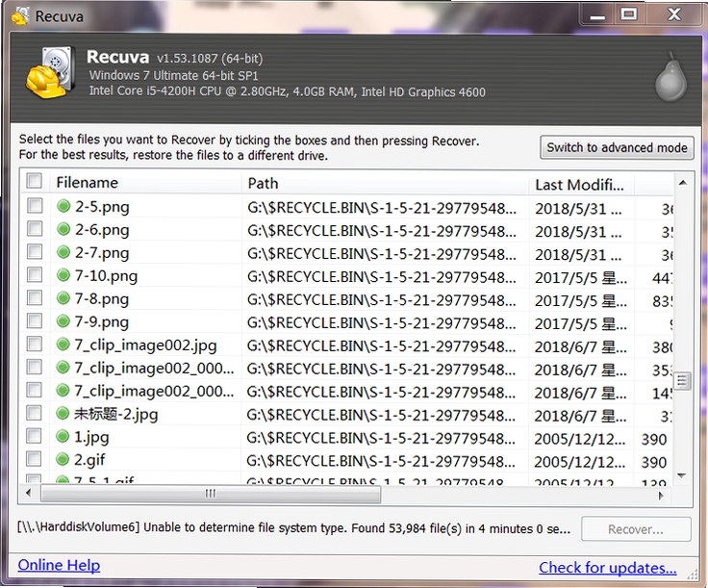708x588 pixels.
Task: Tick the checkbox for 7_clip_image002.jpg
Action: click(x=35, y=344)
